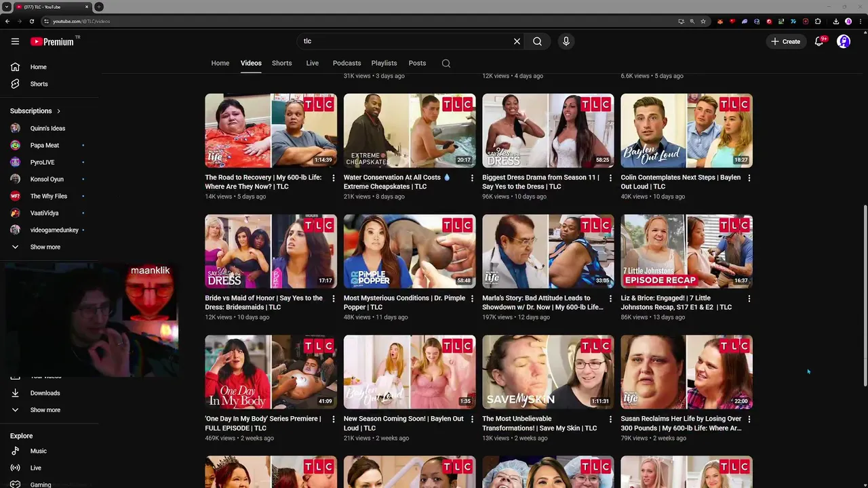868x488 pixels.
Task: Reload the page in browser toolbar
Action: point(31,21)
